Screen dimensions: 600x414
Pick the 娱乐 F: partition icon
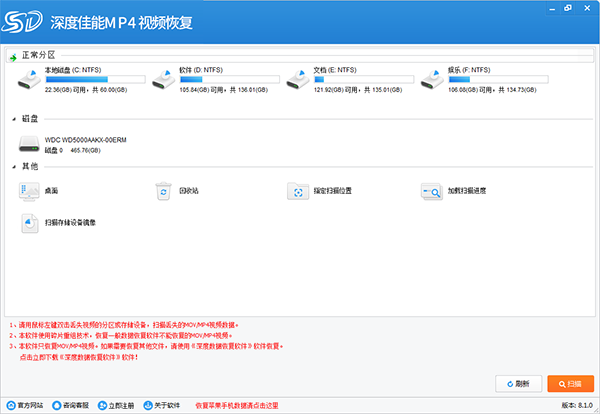click(x=431, y=77)
